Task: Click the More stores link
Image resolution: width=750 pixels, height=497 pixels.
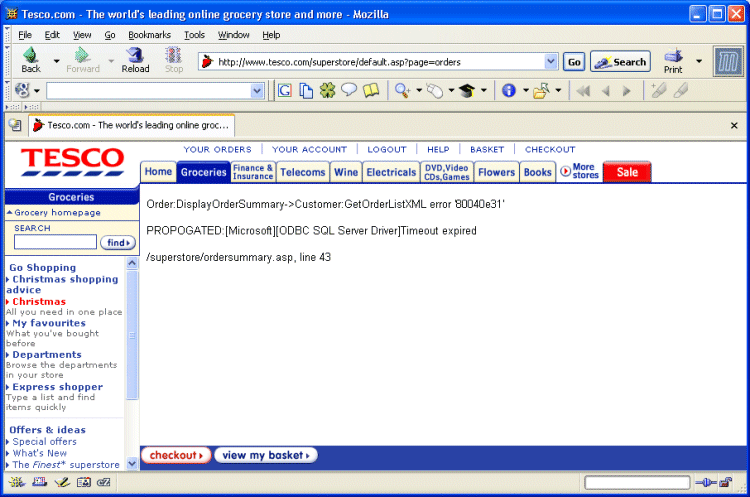Action: (579, 171)
